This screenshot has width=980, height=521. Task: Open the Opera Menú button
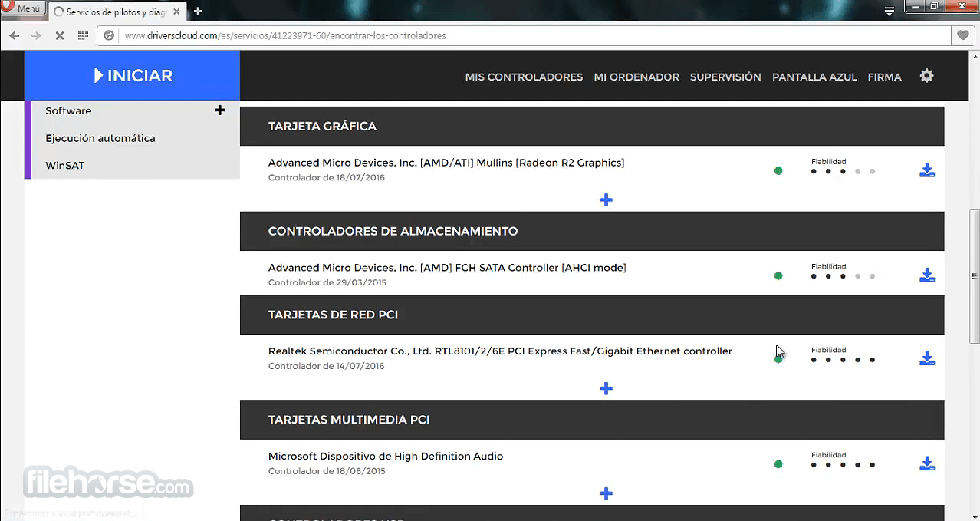click(x=22, y=8)
